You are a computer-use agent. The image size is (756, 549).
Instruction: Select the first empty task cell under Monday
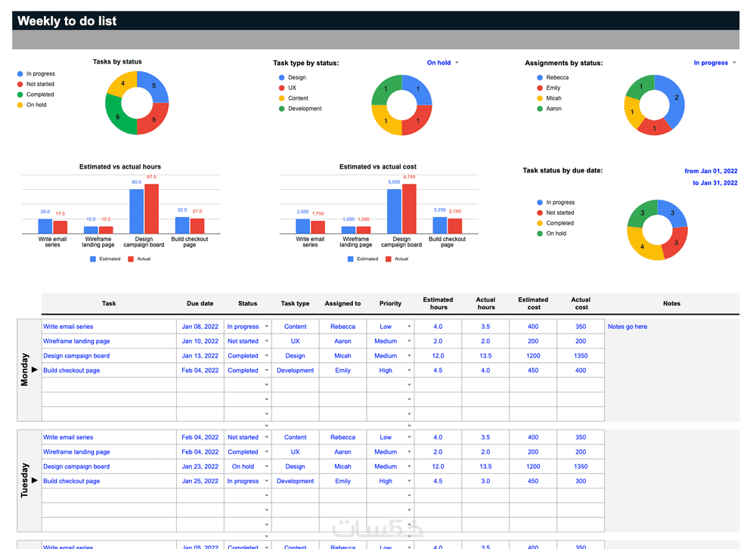[x=109, y=385]
